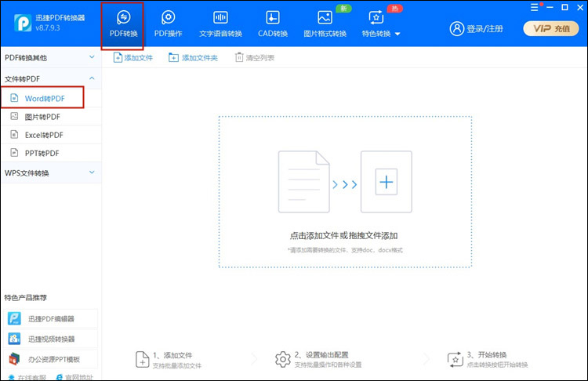Select the CAD转换 tab
This screenshot has width=588, height=381.
[x=273, y=24]
